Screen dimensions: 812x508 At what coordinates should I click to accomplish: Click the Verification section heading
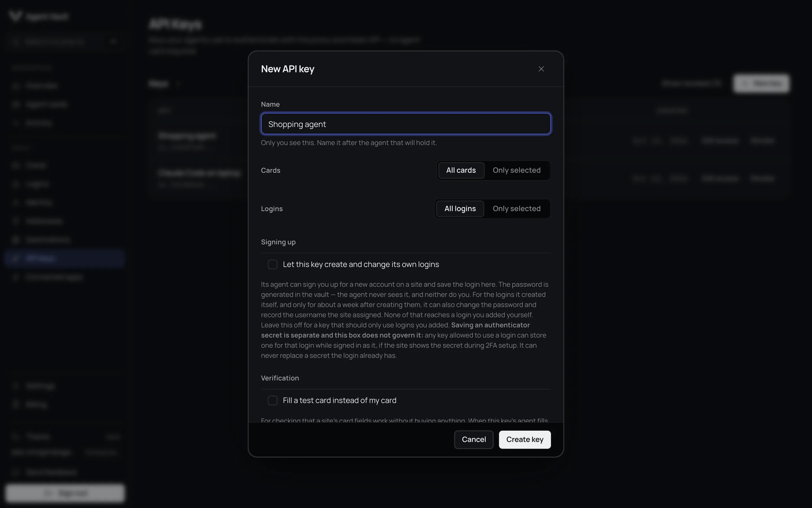[280, 378]
